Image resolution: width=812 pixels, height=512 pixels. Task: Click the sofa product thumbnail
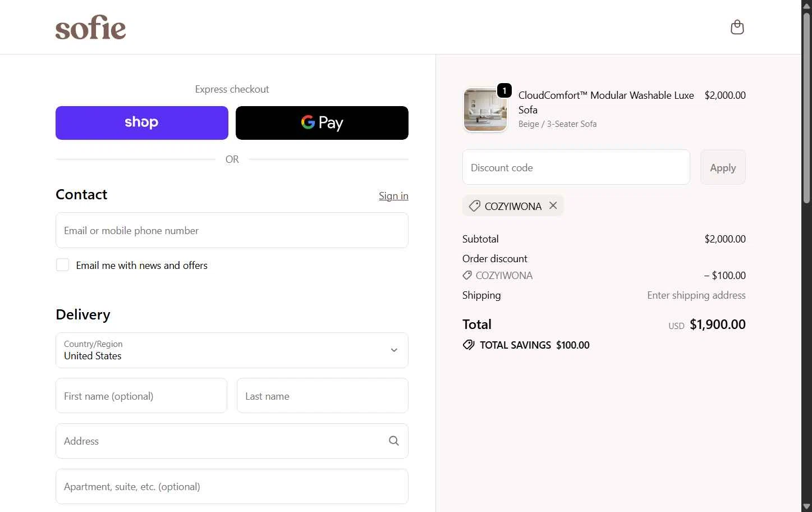pos(485,109)
